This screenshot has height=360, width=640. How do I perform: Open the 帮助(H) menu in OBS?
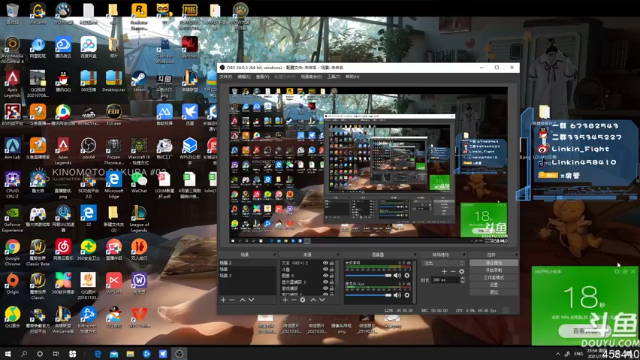click(x=352, y=77)
